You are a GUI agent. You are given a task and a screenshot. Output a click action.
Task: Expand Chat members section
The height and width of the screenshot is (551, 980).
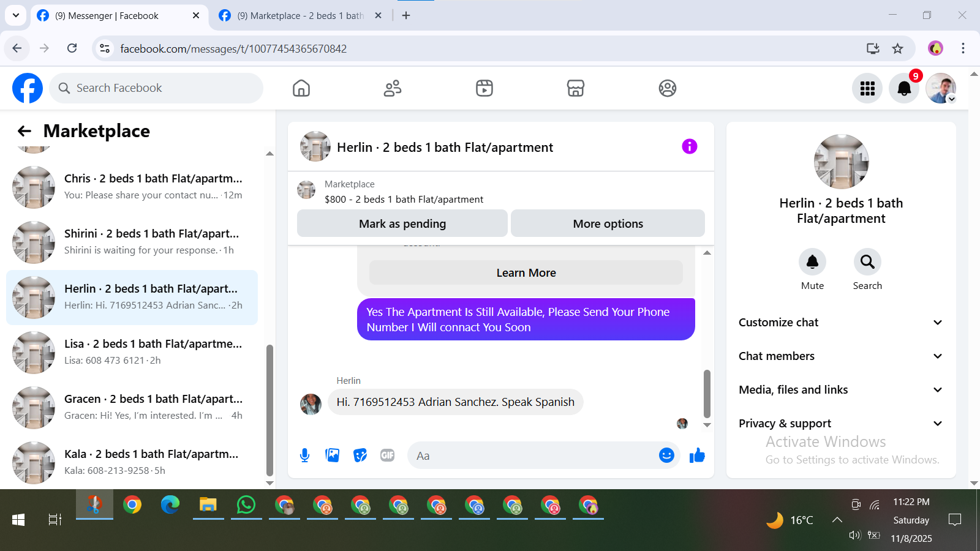click(841, 356)
